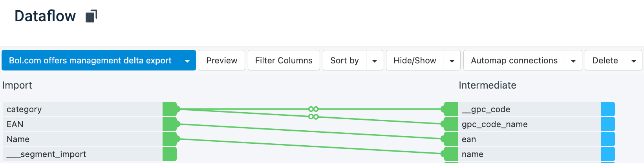Open the Delete dropdown arrow

pyautogui.click(x=633, y=61)
